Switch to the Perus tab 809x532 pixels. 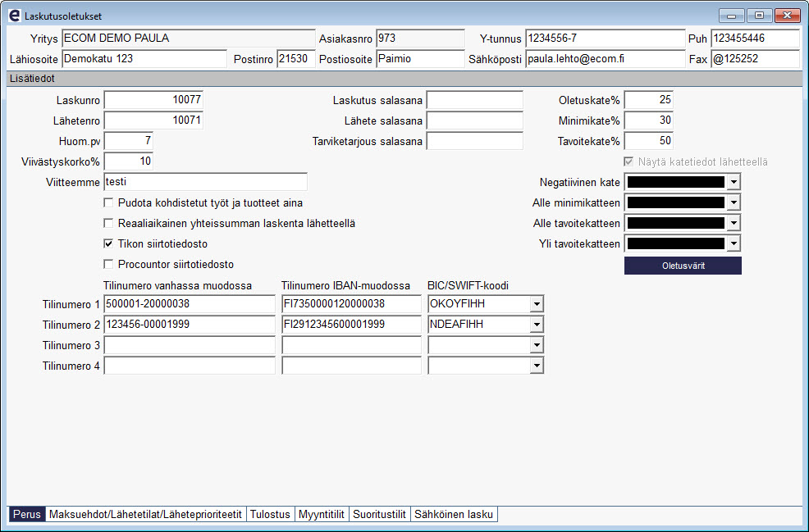[x=27, y=514]
